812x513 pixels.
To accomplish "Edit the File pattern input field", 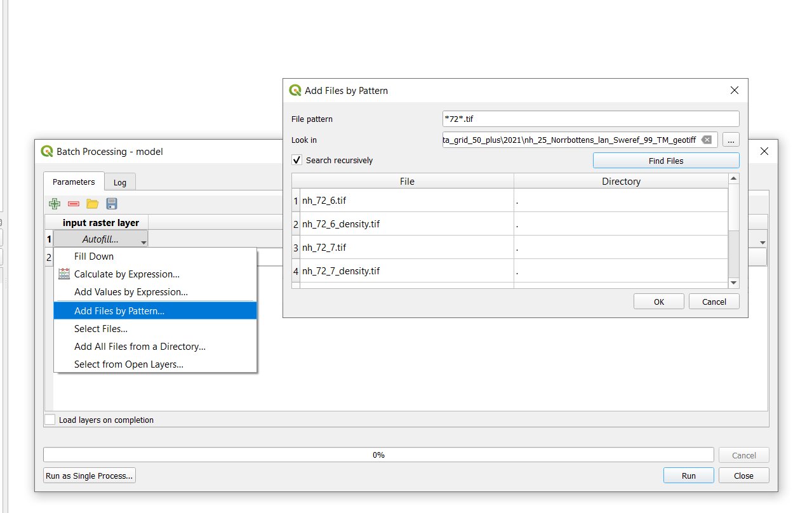I will click(x=590, y=119).
